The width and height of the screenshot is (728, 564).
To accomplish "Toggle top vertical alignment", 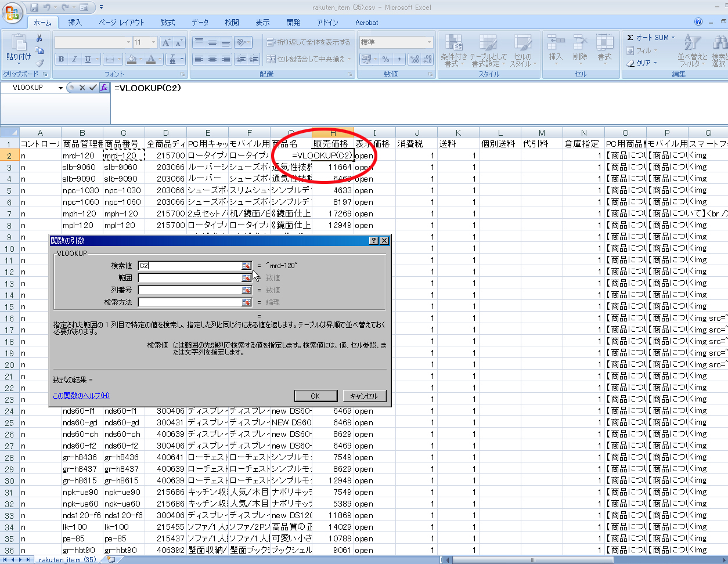I will click(199, 42).
